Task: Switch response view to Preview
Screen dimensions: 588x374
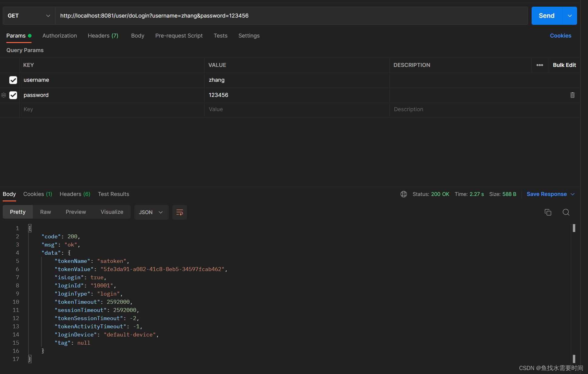Action: pyautogui.click(x=76, y=212)
